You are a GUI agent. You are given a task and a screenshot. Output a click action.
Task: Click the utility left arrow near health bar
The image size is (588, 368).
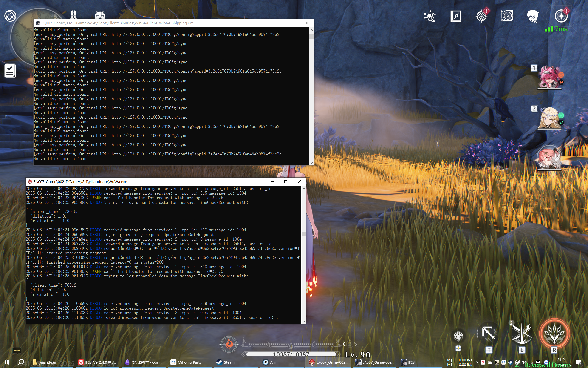click(x=344, y=344)
